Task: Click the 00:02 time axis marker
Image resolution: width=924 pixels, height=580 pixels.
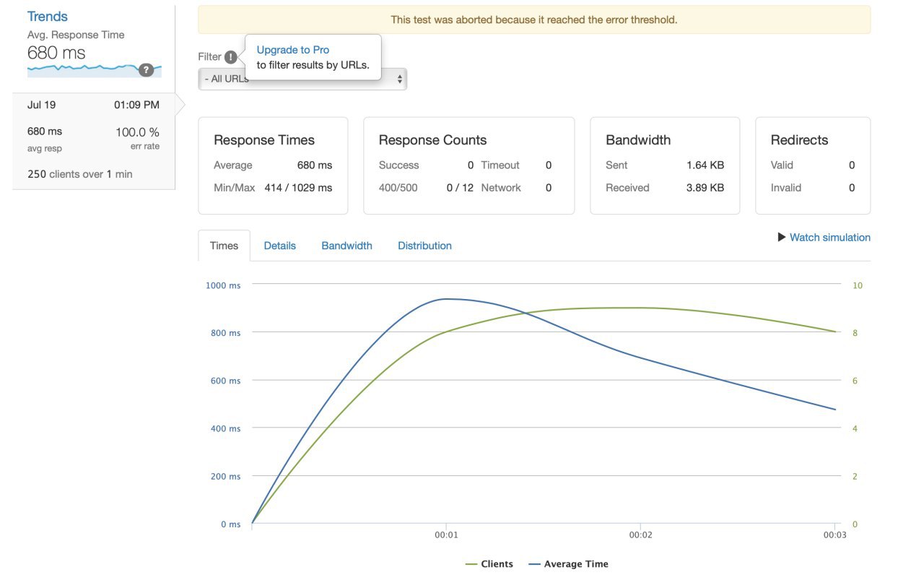Action: (640, 536)
